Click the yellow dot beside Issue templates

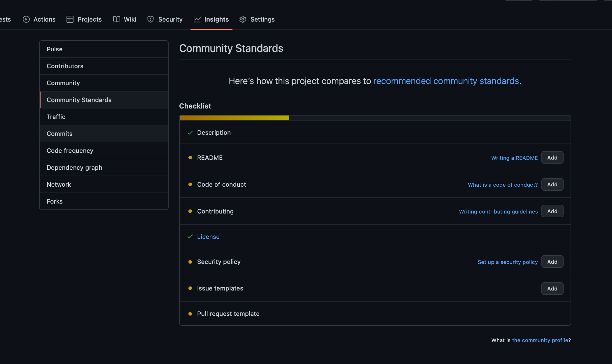(190, 288)
